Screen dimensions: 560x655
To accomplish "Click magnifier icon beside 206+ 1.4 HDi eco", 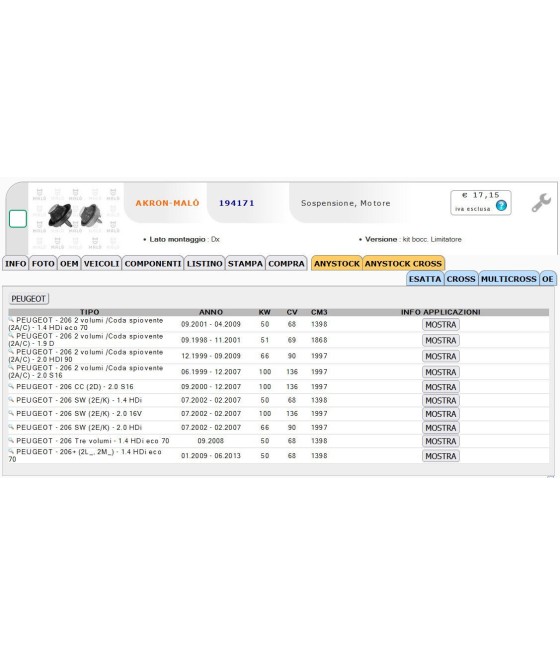I will click(11, 451).
